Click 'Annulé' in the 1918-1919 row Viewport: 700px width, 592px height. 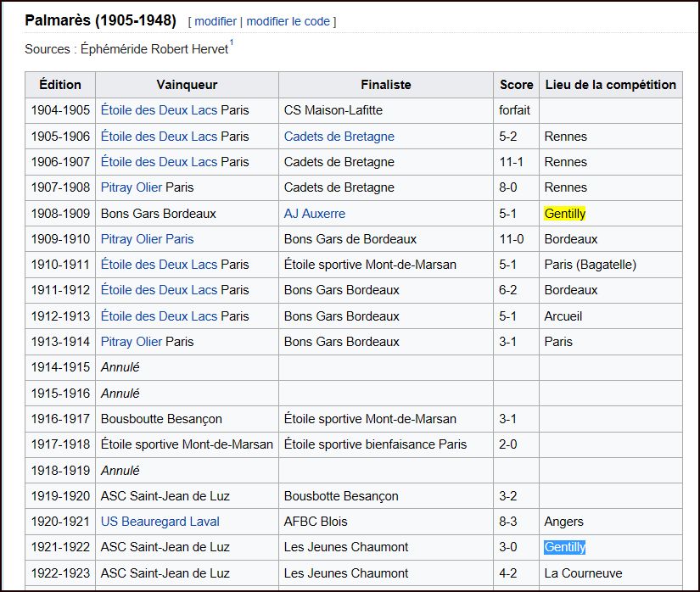pyautogui.click(x=120, y=470)
